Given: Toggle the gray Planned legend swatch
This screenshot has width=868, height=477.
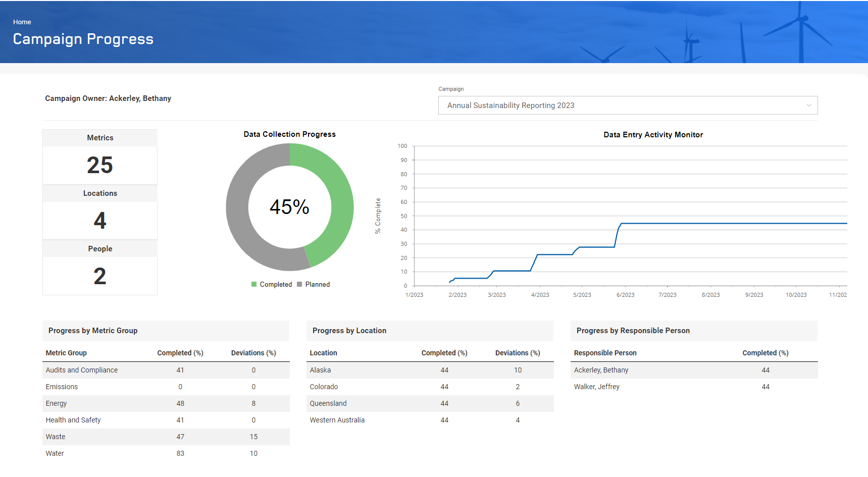Looking at the screenshot, I should [x=299, y=285].
